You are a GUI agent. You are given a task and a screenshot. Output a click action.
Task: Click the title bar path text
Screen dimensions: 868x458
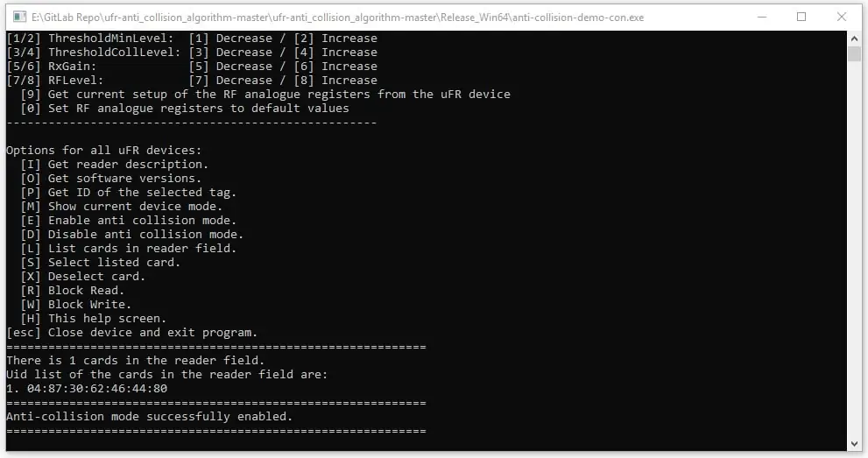click(x=338, y=18)
